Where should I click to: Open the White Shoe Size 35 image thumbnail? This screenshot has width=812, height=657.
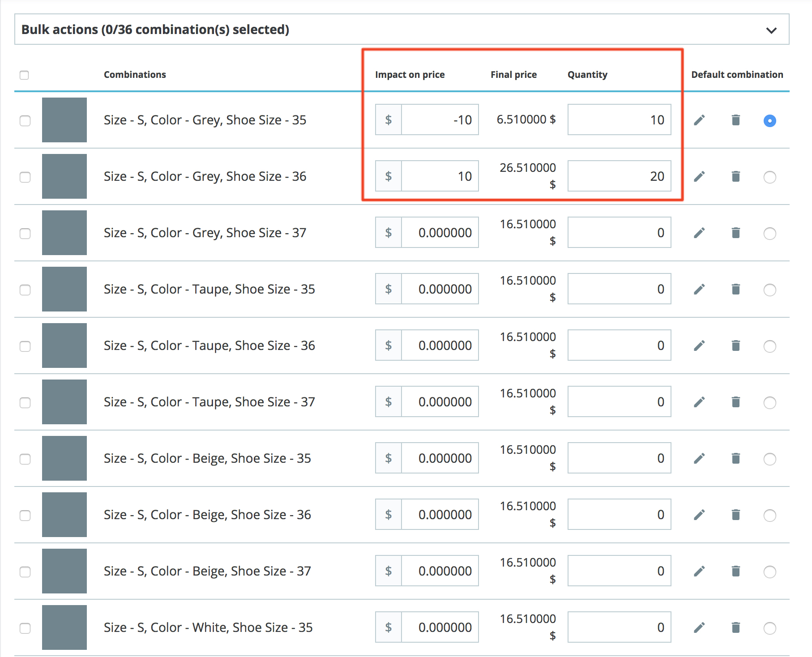click(x=64, y=627)
